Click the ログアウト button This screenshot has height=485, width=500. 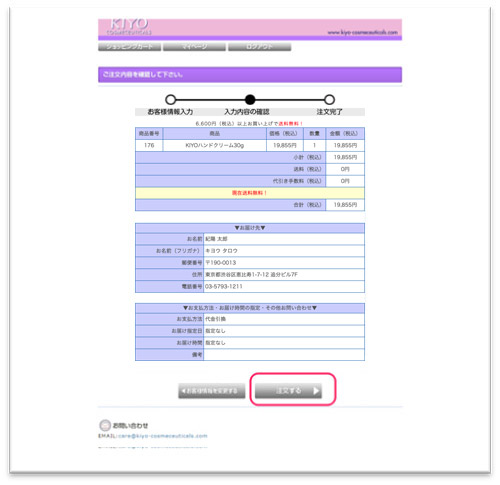coord(259,47)
